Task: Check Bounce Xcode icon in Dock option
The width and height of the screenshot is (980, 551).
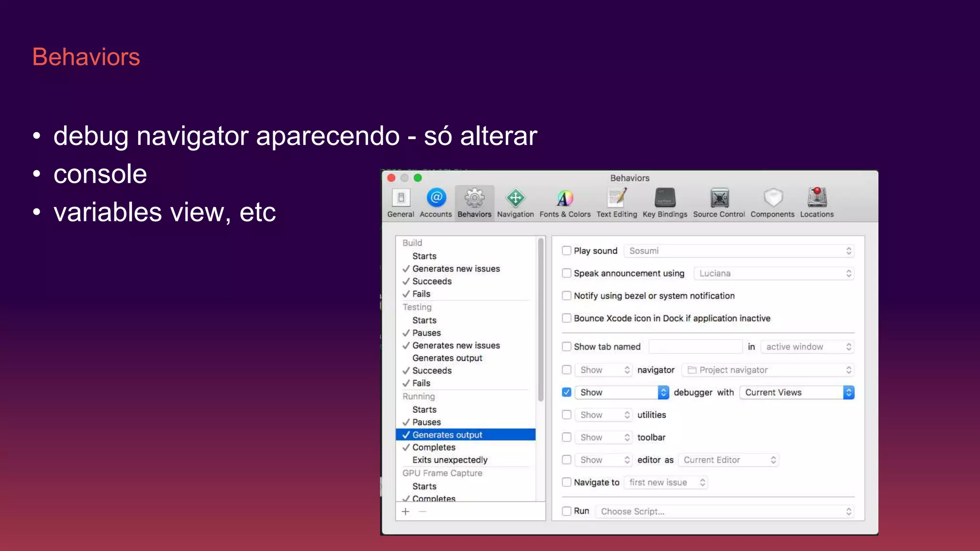Action: 567,318
